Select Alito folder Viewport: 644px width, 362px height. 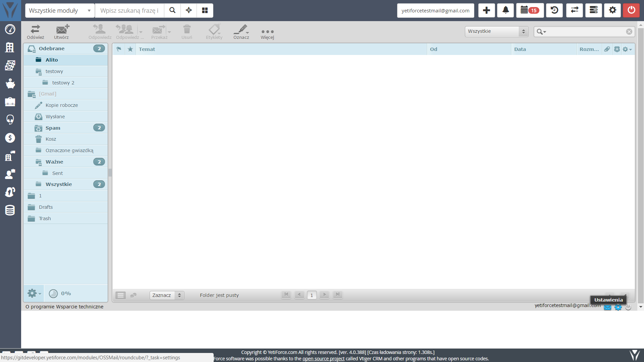point(66,60)
